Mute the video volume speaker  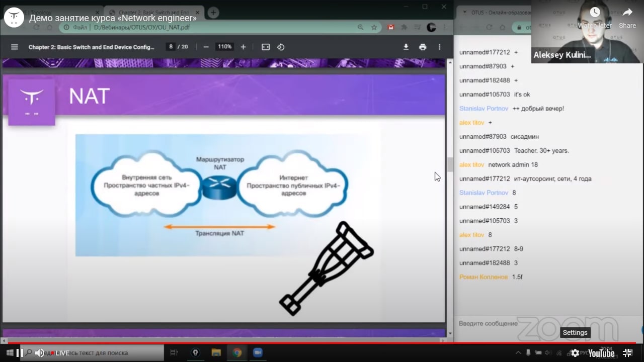click(40, 353)
